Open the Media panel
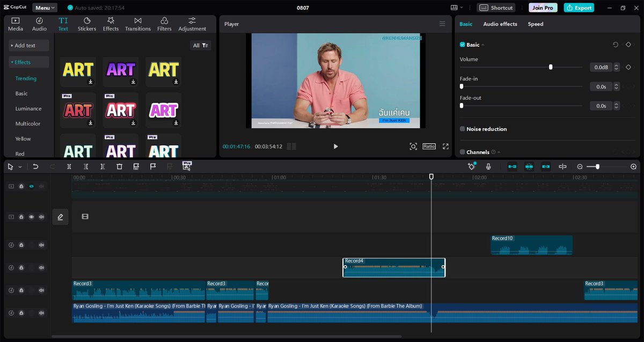Screen dimensions: 644x342 pyautogui.click(x=16, y=24)
